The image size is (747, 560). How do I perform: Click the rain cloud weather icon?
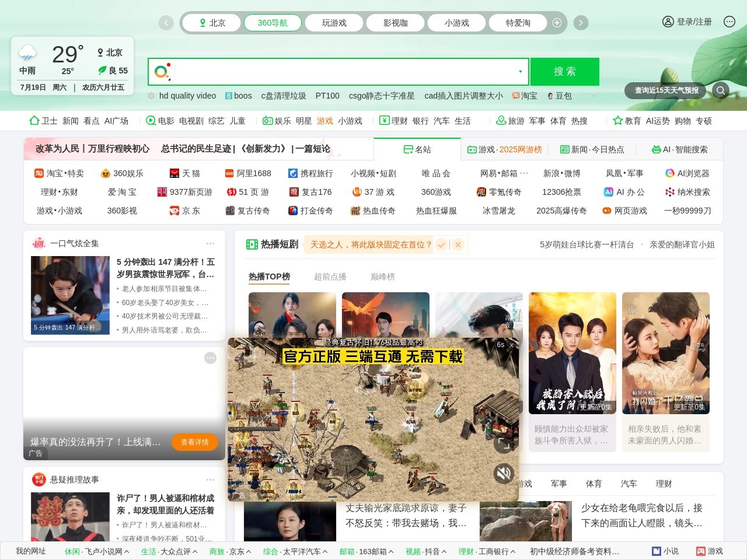click(27, 54)
